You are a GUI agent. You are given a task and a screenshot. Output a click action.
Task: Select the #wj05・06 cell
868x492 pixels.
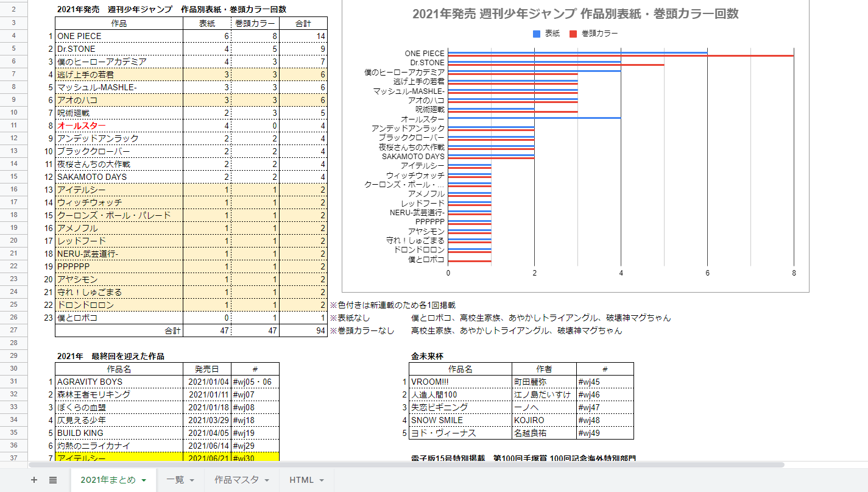pos(255,382)
